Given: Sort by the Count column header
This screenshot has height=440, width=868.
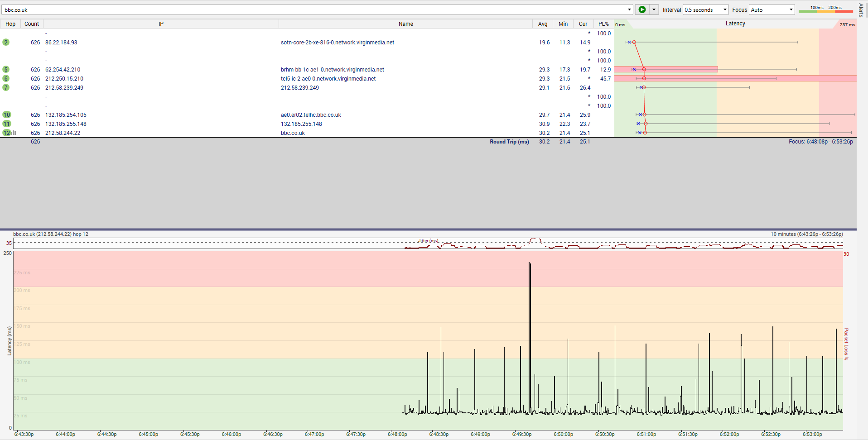Looking at the screenshot, I should pos(32,24).
